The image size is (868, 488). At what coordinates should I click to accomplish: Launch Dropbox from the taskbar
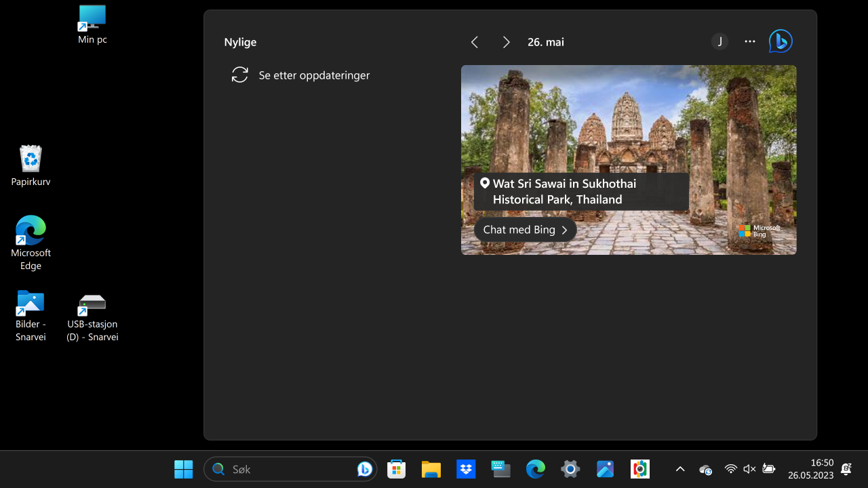tap(466, 468)
